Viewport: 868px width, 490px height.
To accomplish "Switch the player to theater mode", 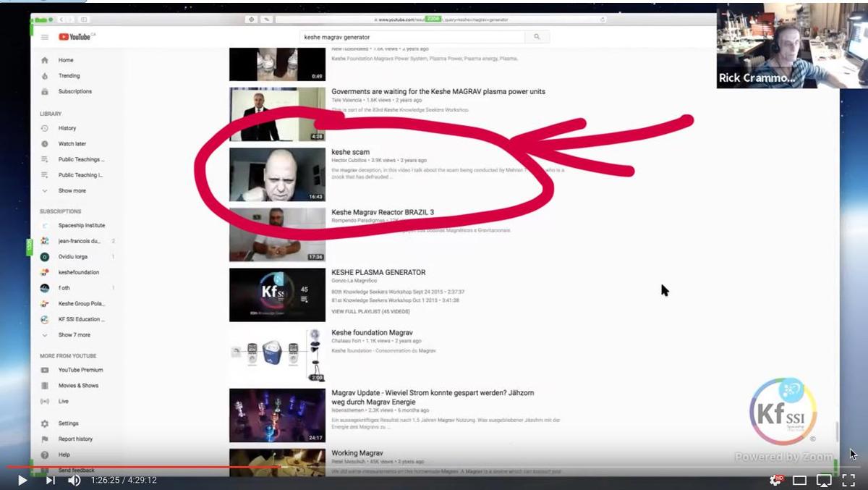I will click(x=799, y=480).
